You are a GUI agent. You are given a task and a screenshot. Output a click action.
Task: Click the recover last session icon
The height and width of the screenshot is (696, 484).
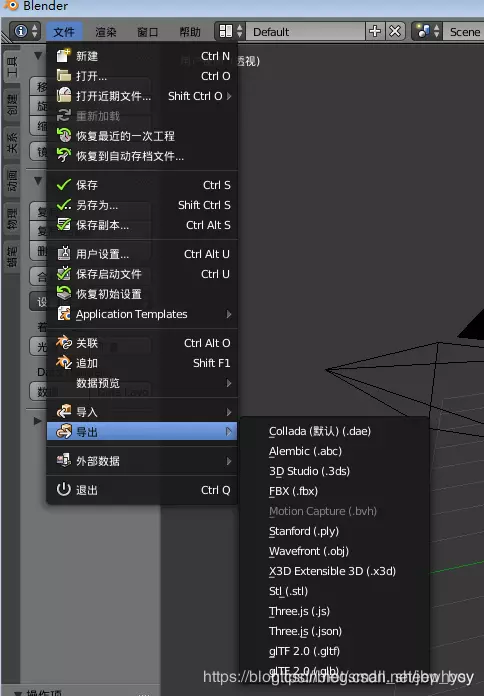click(63, 136)
